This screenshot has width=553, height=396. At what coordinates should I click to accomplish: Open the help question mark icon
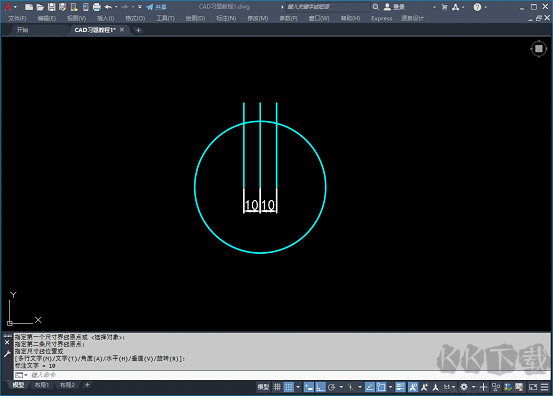477,7
